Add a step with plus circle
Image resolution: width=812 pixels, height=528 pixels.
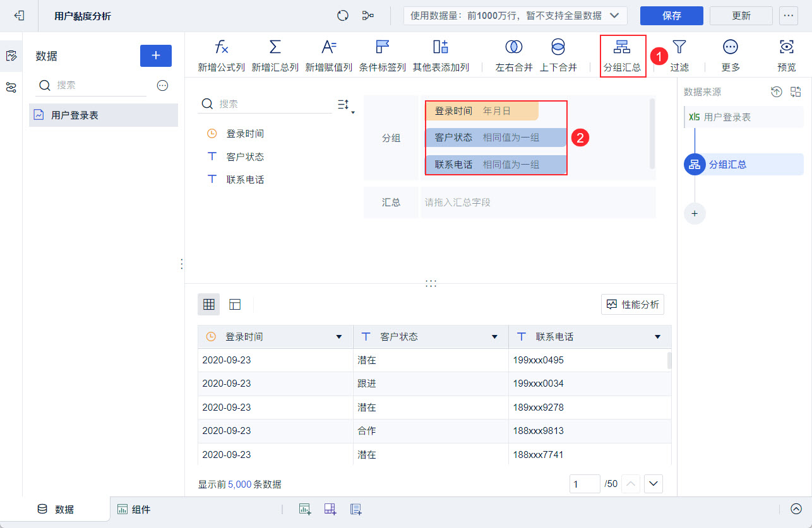pyautogui.click(x=695, y=213)
